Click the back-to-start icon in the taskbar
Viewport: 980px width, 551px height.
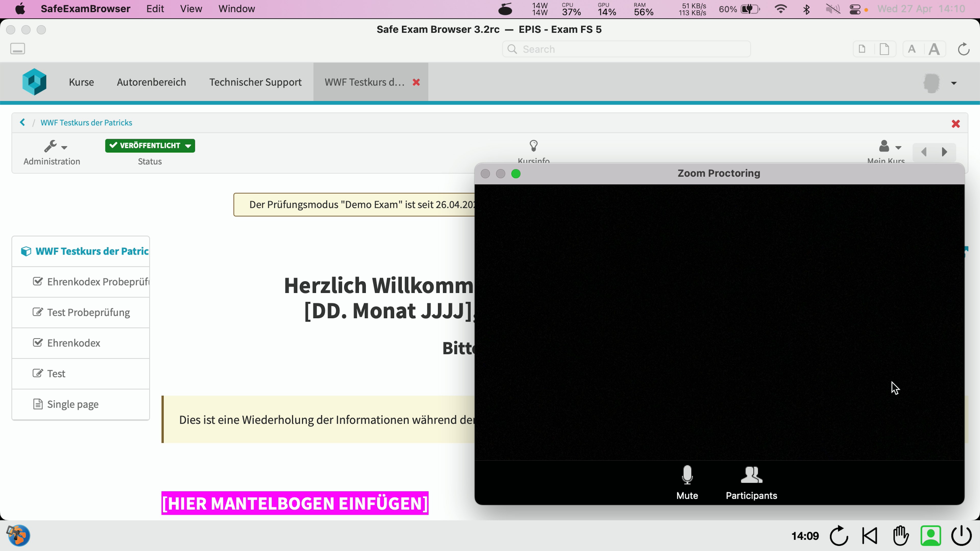[x=870, y=536]
